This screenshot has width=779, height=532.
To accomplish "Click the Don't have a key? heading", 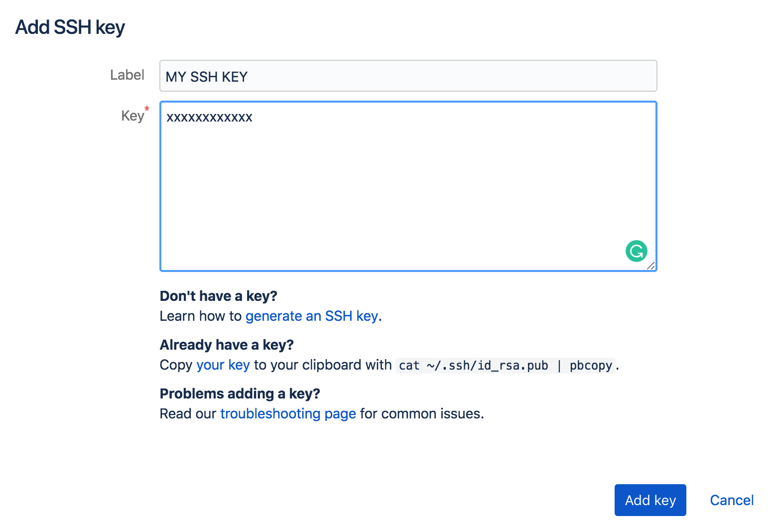I will (x=218, y=296).
